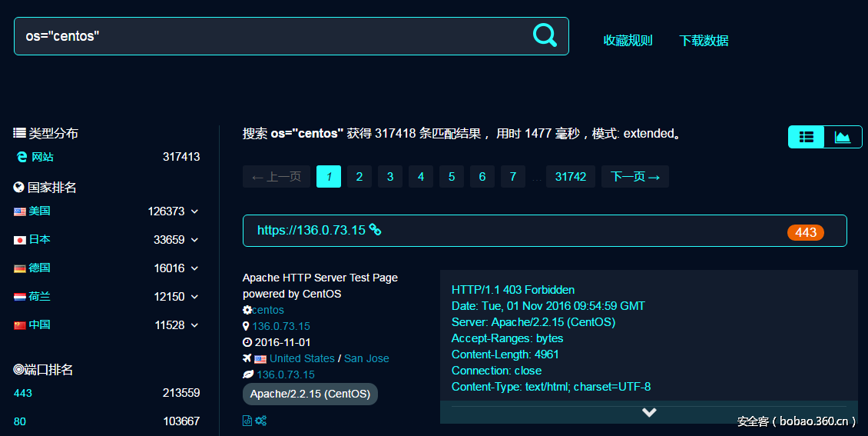Click 网站 type filter
Screen dimensions: 868x436
(42, 157)
